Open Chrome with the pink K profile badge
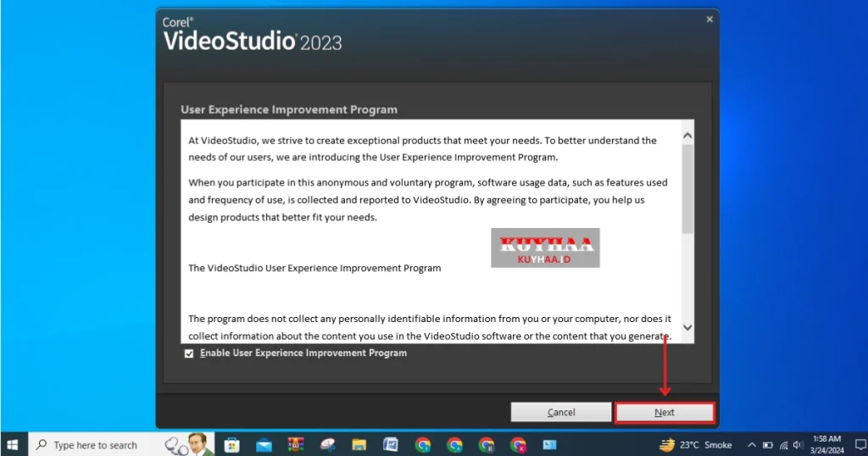This screenshot has height=456, width=868. [x=518, y=445]
